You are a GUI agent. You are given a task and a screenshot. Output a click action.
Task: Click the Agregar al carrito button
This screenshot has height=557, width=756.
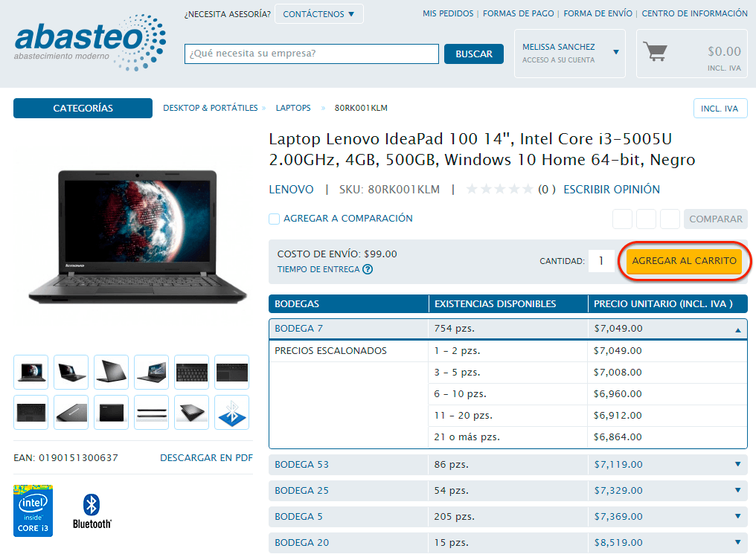click(684, 261)
